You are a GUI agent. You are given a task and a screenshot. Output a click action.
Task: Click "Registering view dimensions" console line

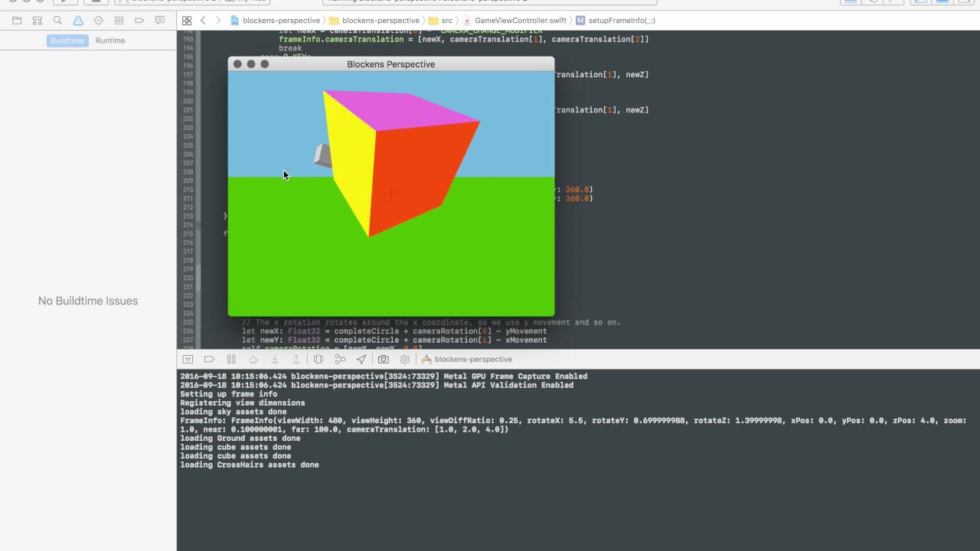243,403
